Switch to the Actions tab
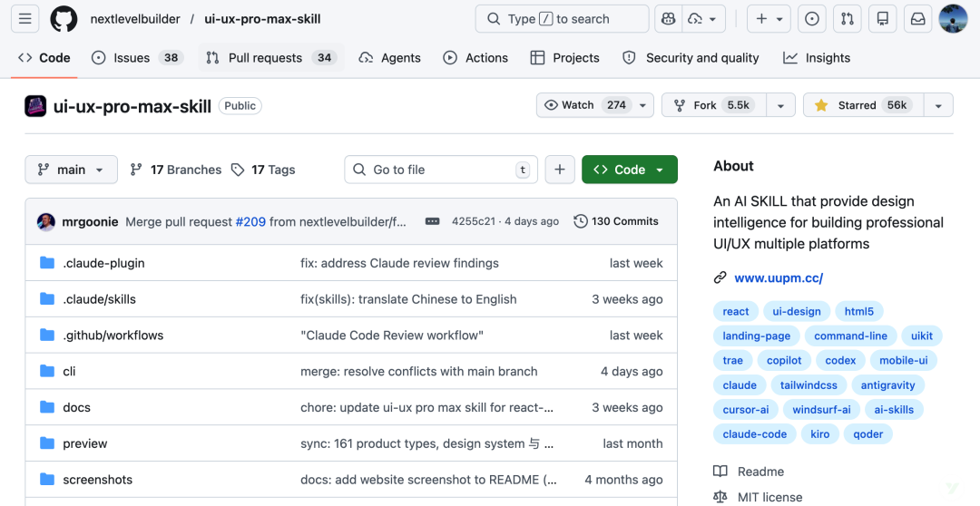The height and width of the screenshot is (506, 980). click(x=475, y=57)
